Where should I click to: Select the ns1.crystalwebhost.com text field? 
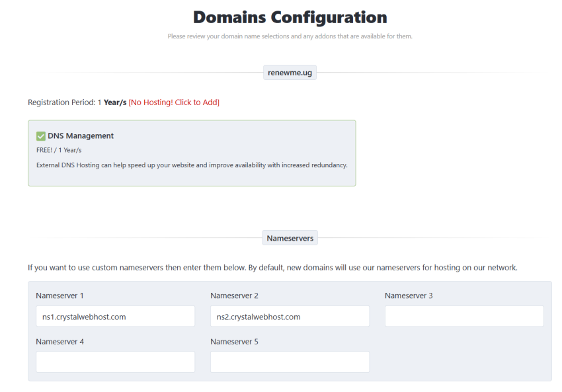pyautogui.click(x=115, y=316)
